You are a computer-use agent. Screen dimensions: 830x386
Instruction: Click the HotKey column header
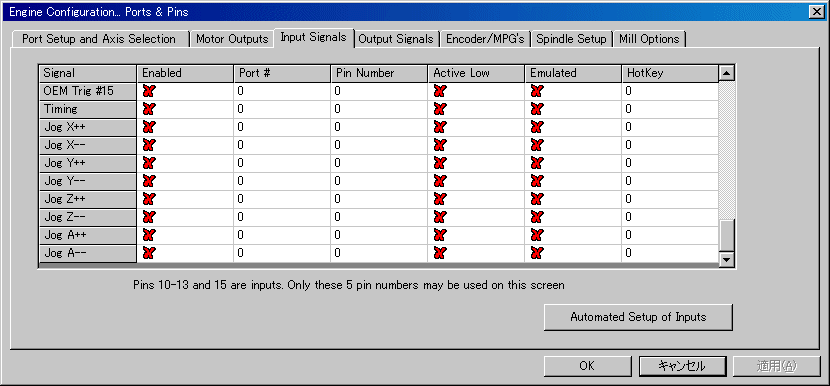(x=670, y=73)
